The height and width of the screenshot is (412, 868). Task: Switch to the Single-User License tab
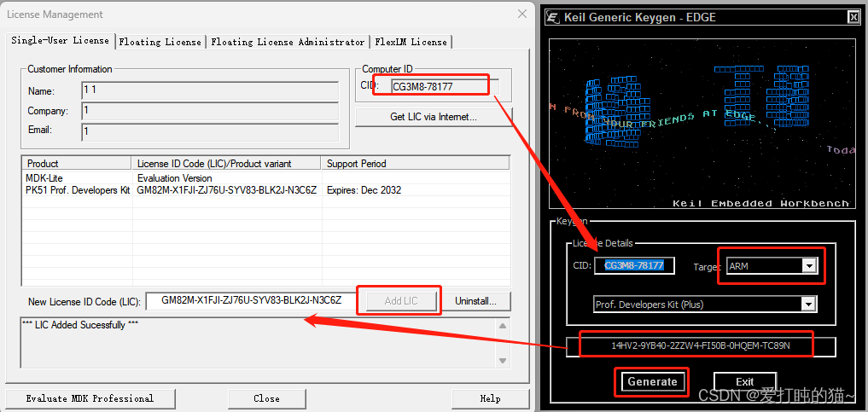[x=61, y=41]
